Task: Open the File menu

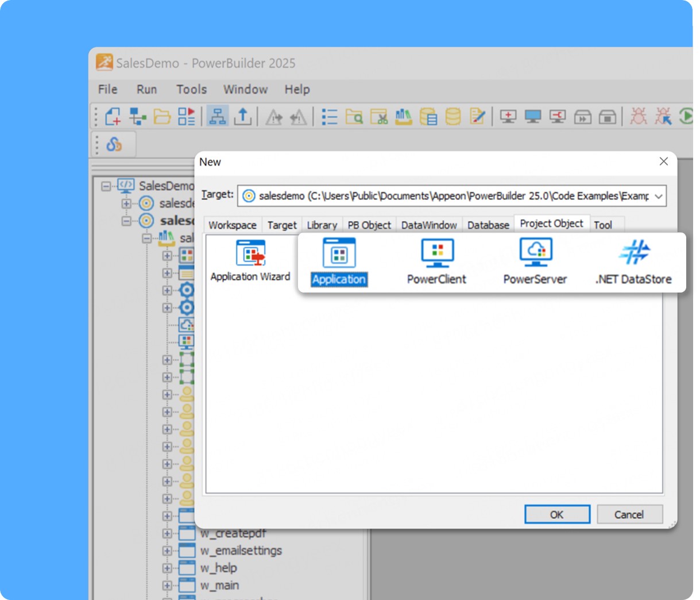Action: [x=108, y=89]
